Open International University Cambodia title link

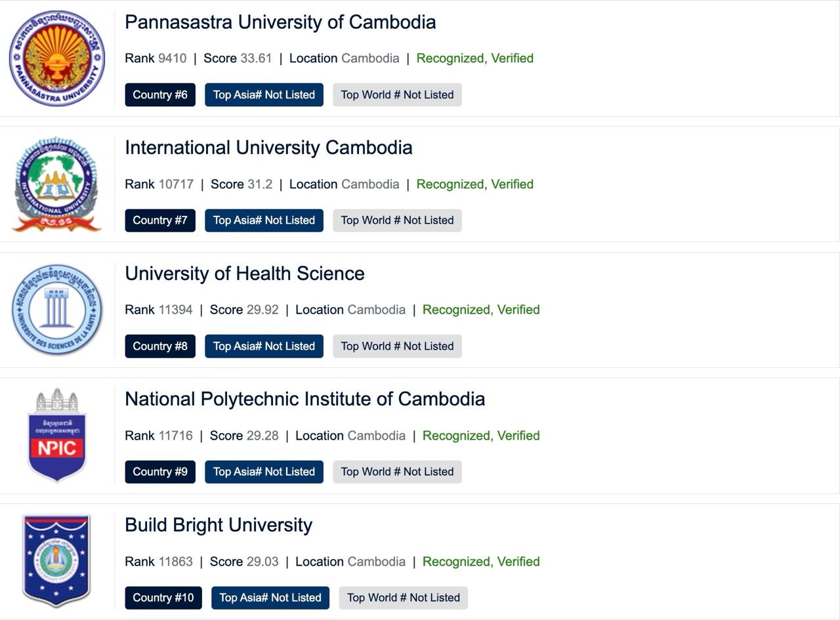pyautogui.click(x=268, y=148)
